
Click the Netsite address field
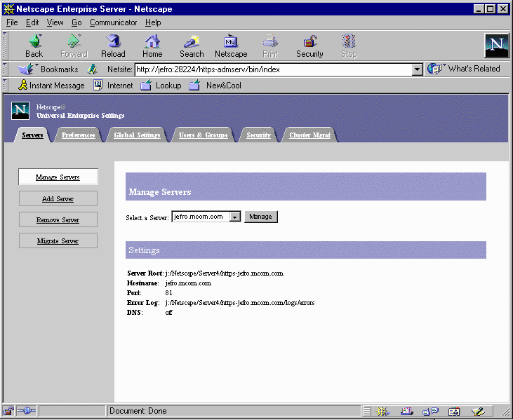[x=274, y=69]
